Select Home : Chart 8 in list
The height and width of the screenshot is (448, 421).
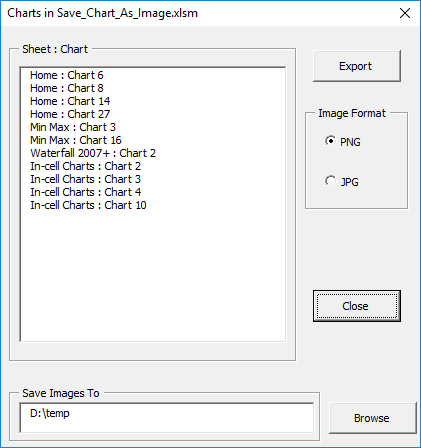pyautogui.click(x=153, y=88)
